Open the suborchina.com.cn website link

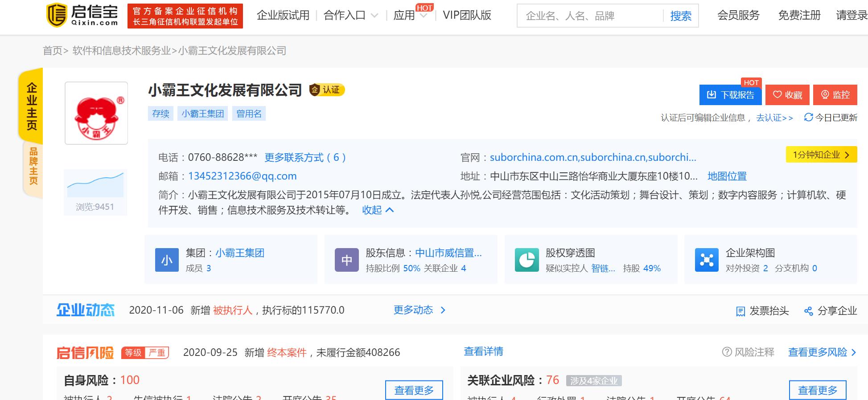593,157
